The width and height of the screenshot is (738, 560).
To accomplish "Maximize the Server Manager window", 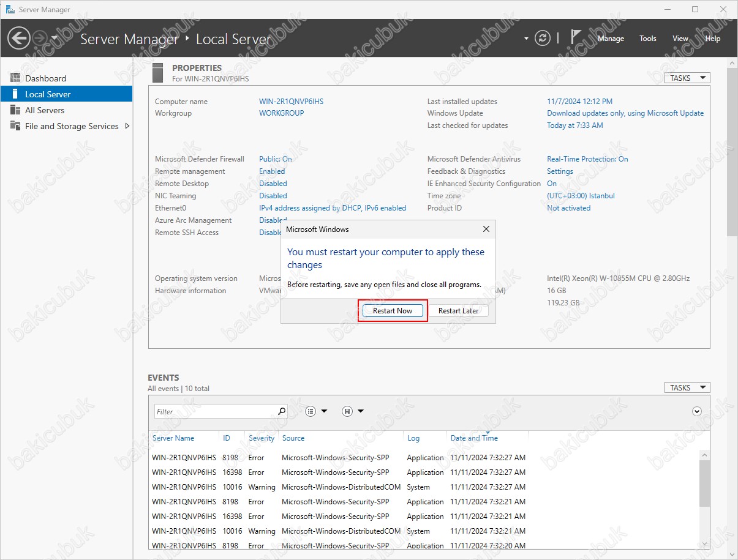I will (695, 9).
